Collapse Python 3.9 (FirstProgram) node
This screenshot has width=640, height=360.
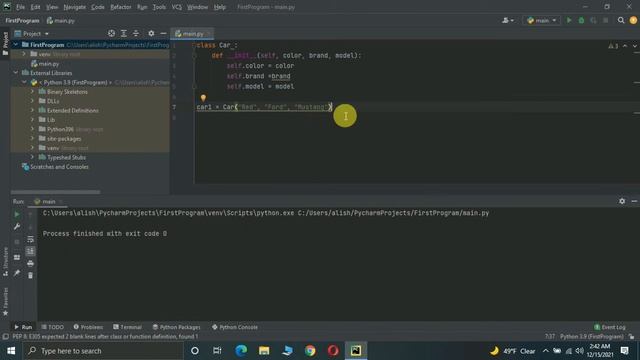[24, 82]
